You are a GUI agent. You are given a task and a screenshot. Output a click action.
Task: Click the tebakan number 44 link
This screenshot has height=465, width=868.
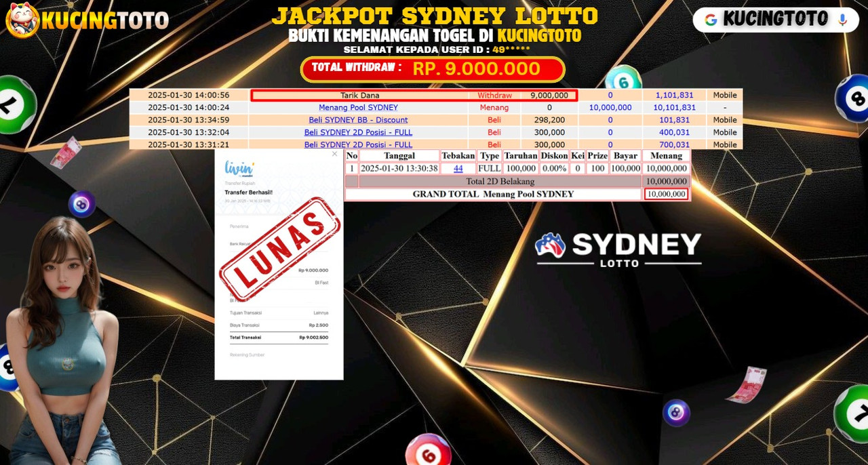(458, 169)
